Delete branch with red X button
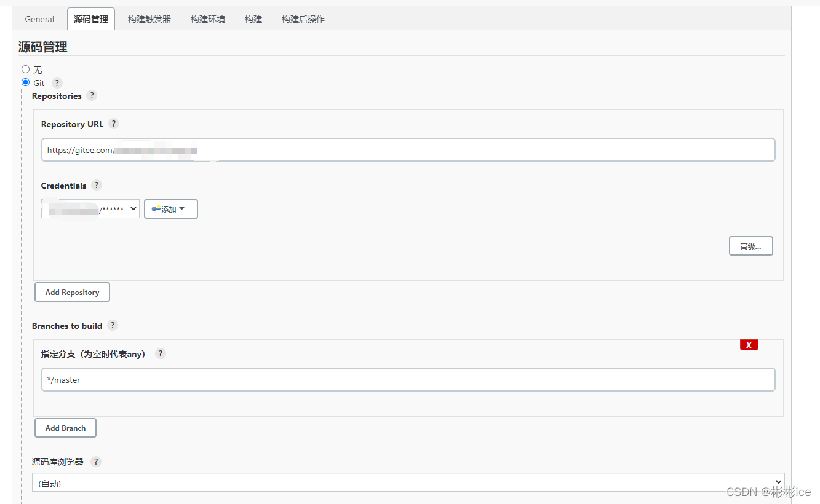The image size is (820, 504). (749, 345)
